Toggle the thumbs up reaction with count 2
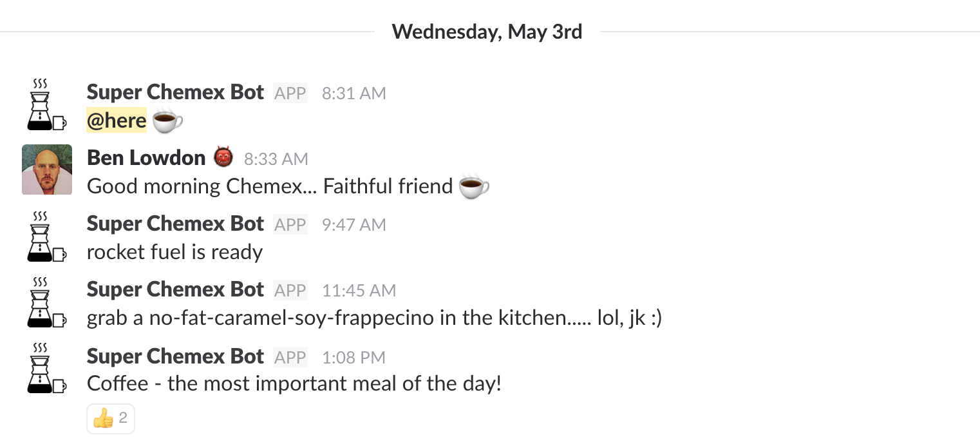 [x=111, y=420]
